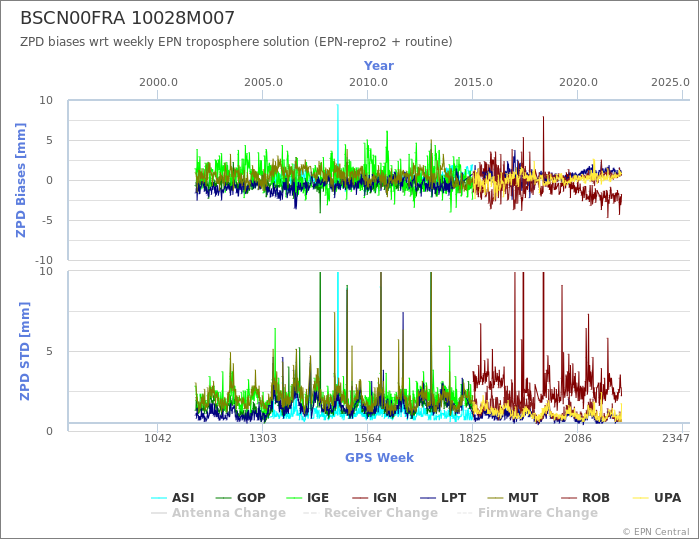Click the 2000.0 year tick label
This screenshot has height=540, width=700.
[158, 83]
